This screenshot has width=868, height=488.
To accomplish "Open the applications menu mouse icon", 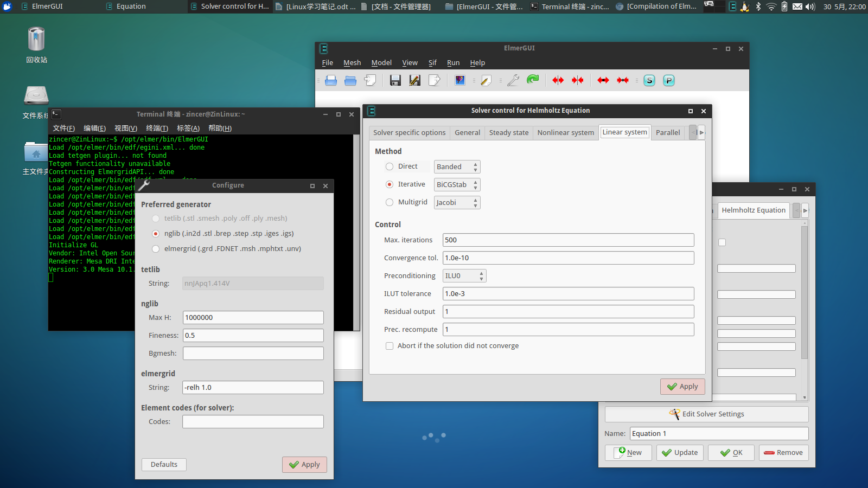I will click(x=7, y=7).
